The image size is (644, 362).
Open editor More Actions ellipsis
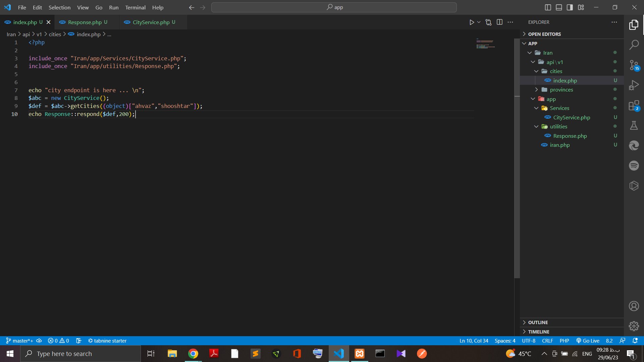[x=510, y=22]
